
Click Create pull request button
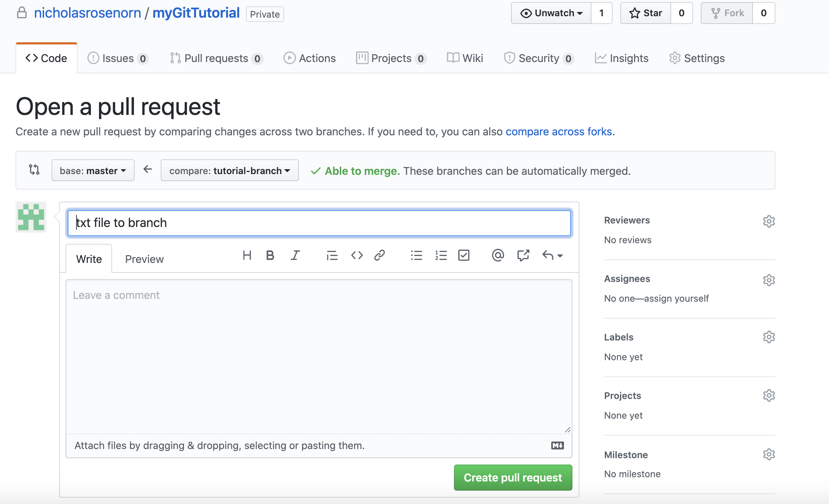(x=513, y=478)
